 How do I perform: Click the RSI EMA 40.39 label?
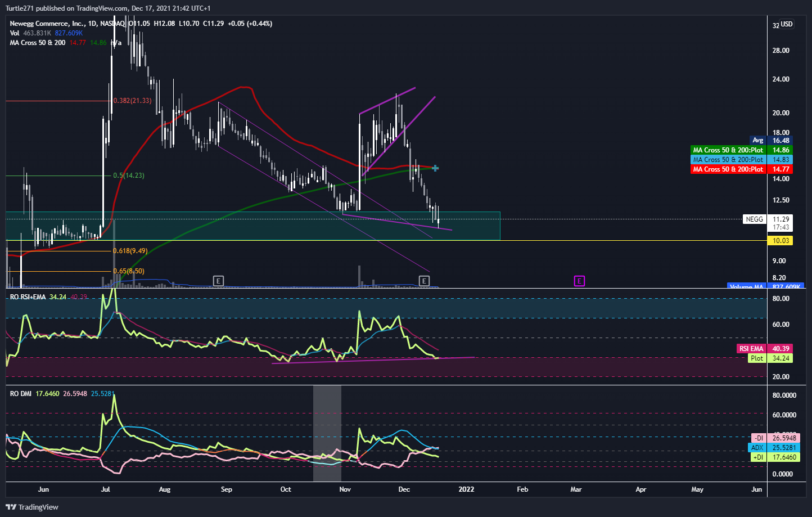[x=764, y=349]
